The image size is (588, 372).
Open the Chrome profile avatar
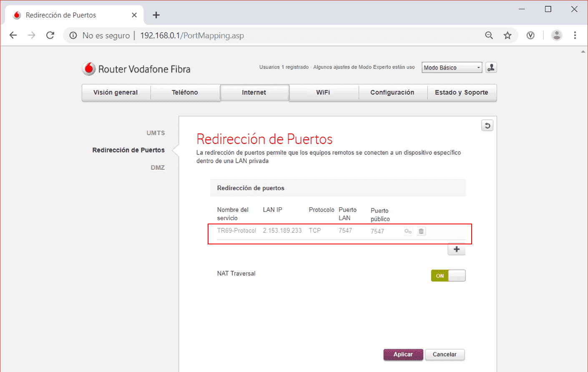[556, 35]
